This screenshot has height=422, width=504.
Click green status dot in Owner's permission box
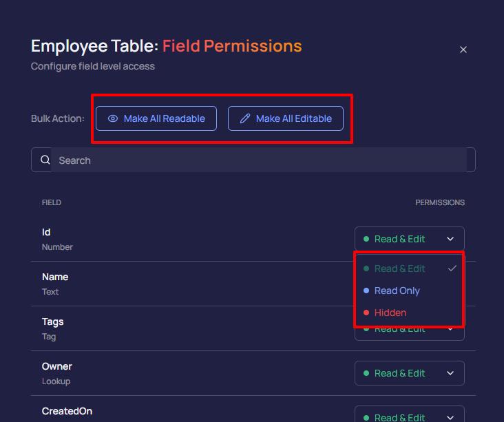(366, 373)
